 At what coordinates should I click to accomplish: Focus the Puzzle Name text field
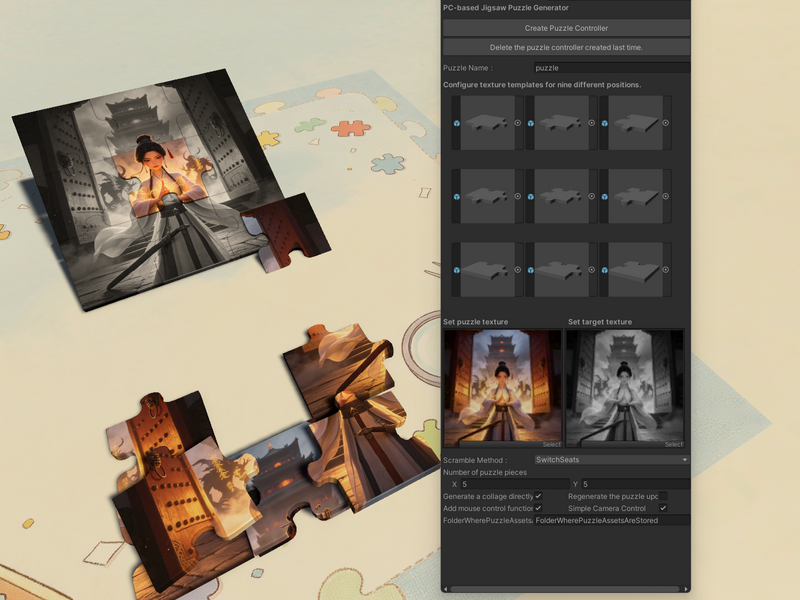pyautogui.click(x=612, y=68)
